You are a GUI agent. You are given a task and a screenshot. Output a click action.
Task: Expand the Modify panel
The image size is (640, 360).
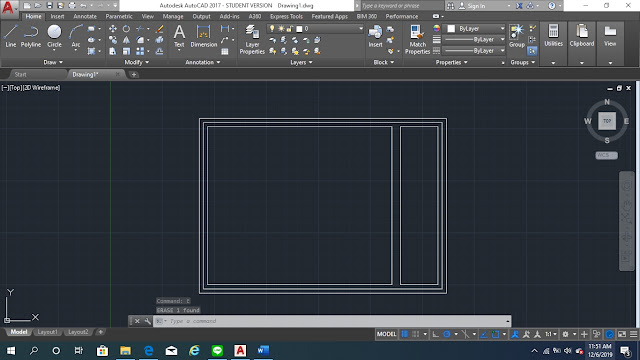(x=137, y=62)
